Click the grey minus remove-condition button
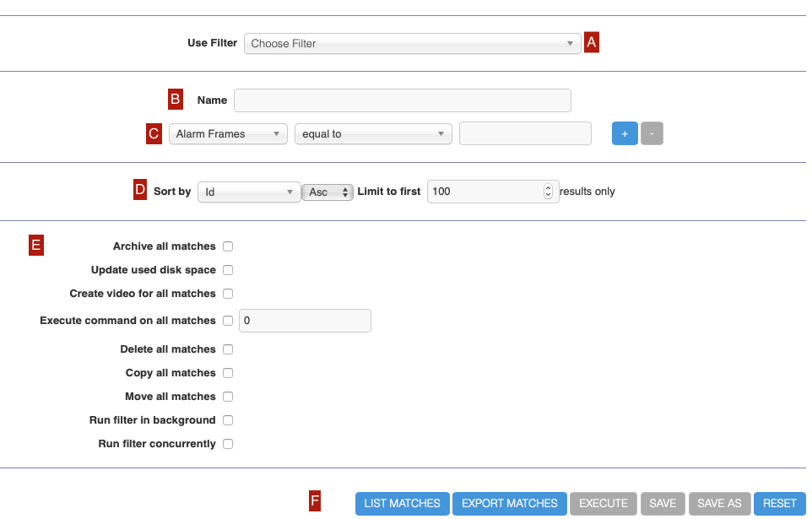This screenshot has width=812, height=519. (x=652, y=133)
